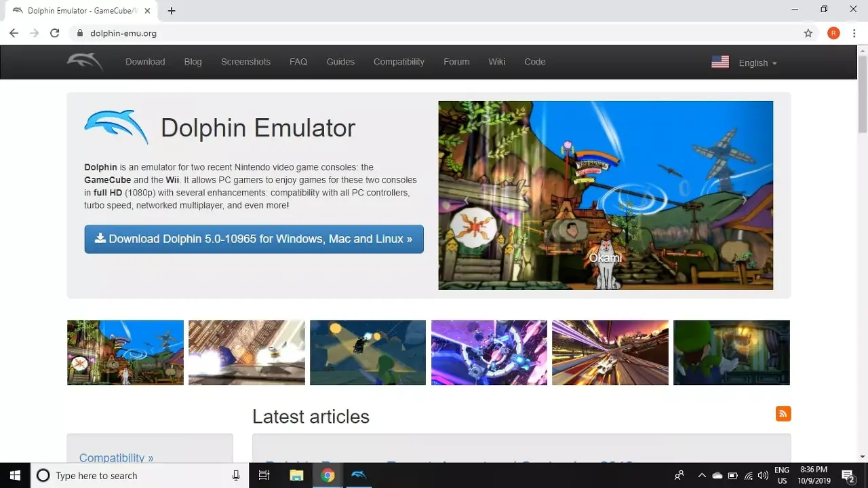Click the ENG US language indicator
The image size is (868, 488).
click(782, 475)
